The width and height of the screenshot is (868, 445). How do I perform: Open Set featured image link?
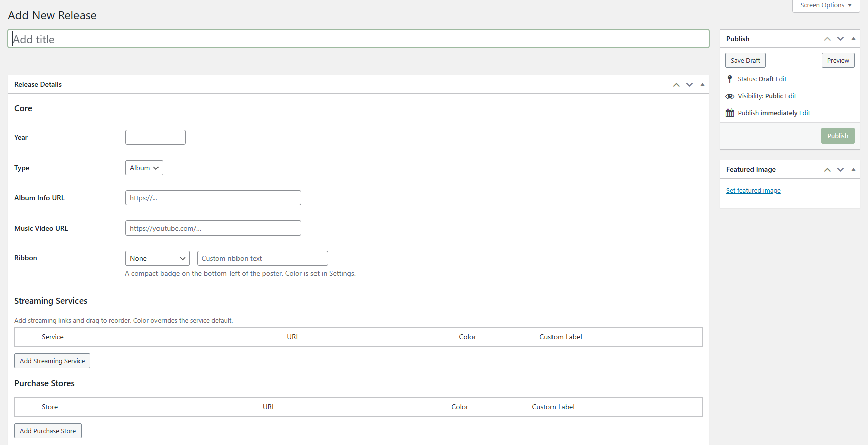(753, 191)
